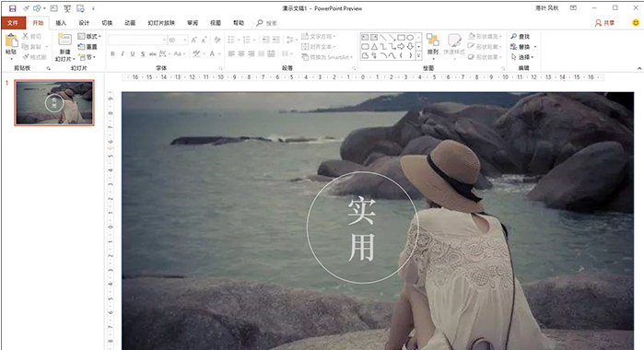Image resolution: width=644 pixels, height=350 pixels.
Task: Expand Bullets list dropdown arrow
Action: (x=239, y=40)
